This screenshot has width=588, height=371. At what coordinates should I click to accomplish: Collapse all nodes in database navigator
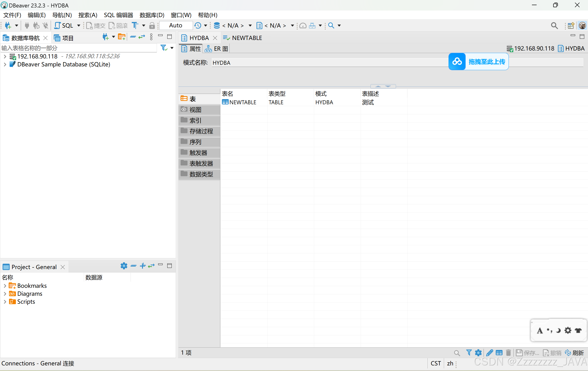133,37
